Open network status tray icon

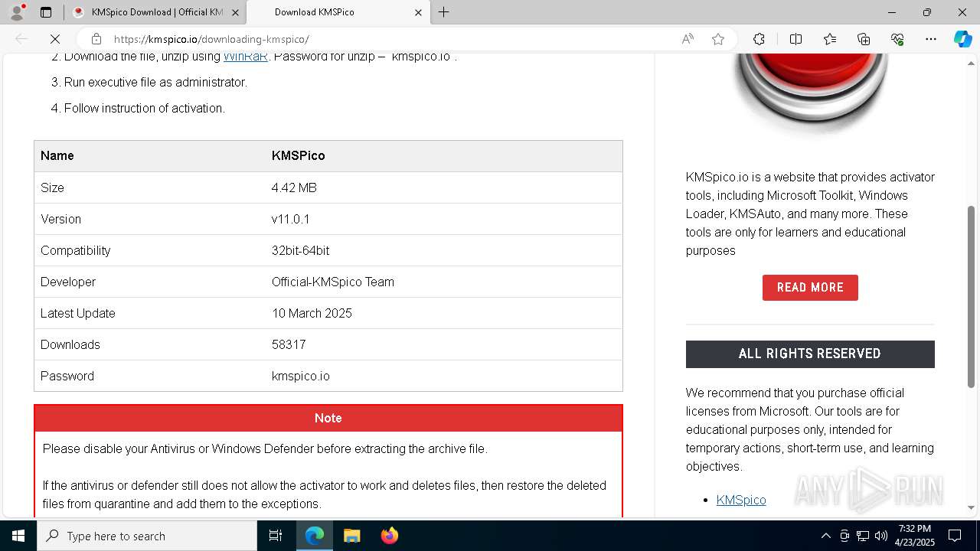[x=863, y=536]
